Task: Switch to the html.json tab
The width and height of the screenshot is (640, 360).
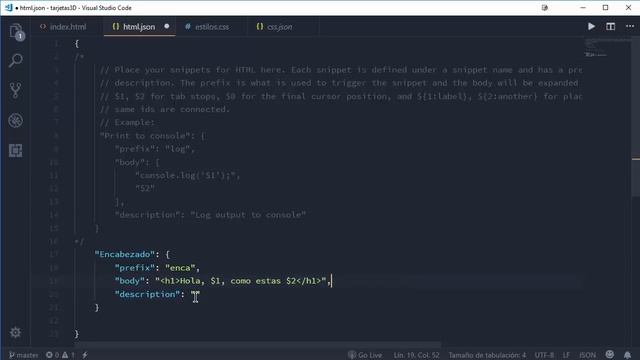Action: (139, 27)
